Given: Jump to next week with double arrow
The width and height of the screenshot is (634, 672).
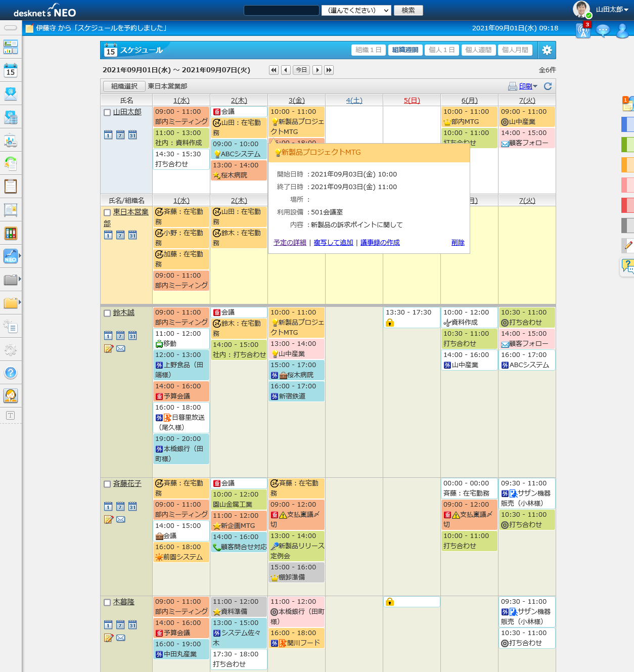Looking at the screenshot, I should pos(329,70).
